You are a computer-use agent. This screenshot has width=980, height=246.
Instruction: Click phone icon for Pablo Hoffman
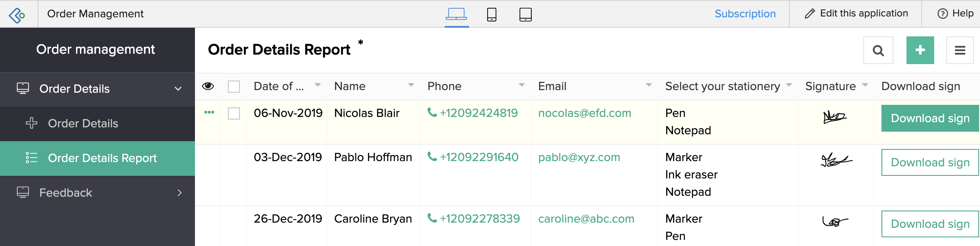(x=432, y=156)
